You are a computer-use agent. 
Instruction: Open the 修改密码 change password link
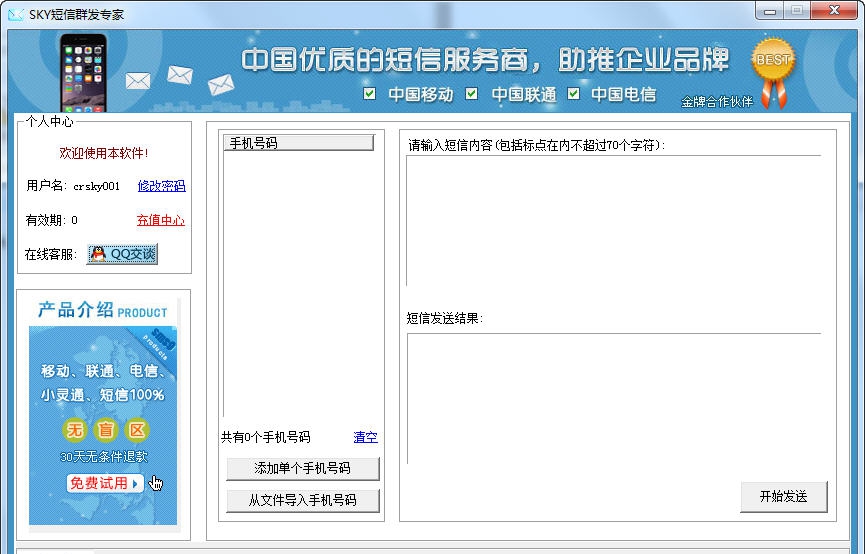(x=162, y=186)
